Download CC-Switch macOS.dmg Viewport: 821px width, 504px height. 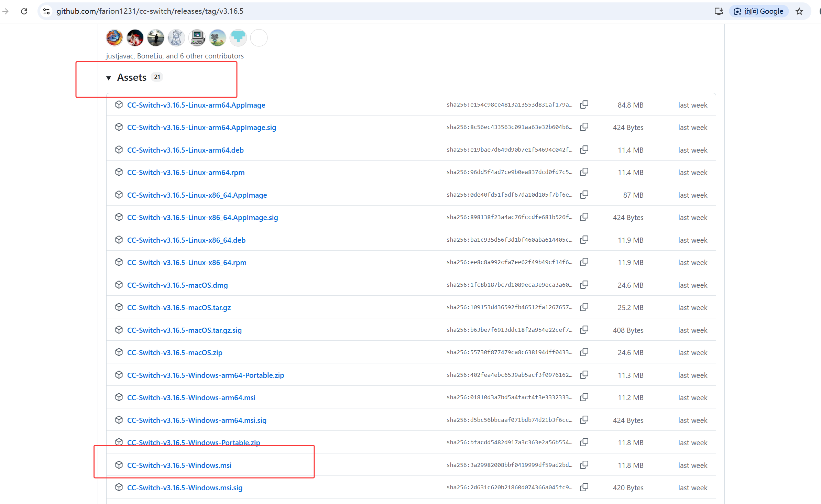click(x=177, y=285)
